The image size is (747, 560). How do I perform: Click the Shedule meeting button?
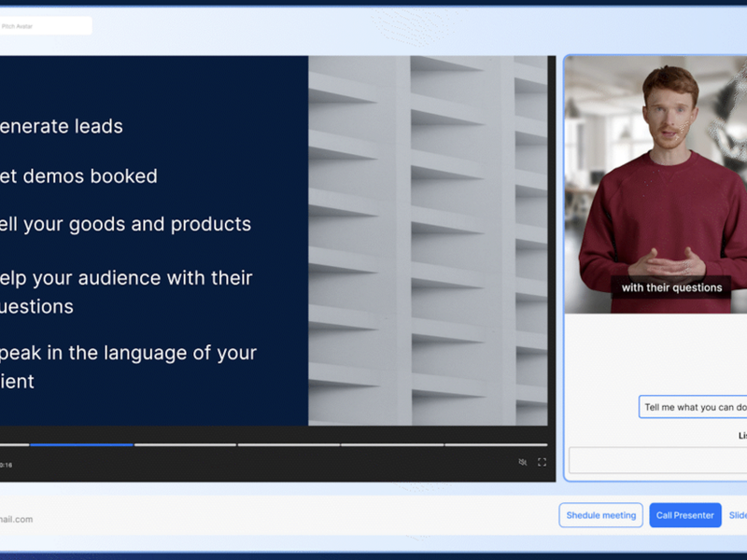pos(601,515)
